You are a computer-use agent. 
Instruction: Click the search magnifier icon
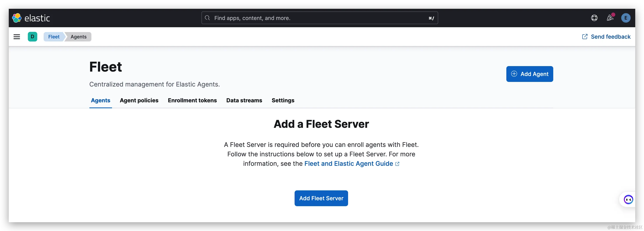coord(207,18)
